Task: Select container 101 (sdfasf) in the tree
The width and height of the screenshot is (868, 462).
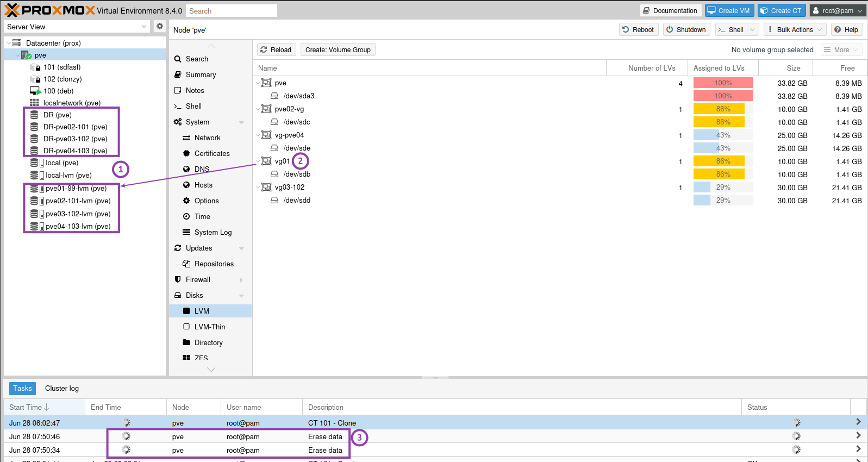Action: 62,67
